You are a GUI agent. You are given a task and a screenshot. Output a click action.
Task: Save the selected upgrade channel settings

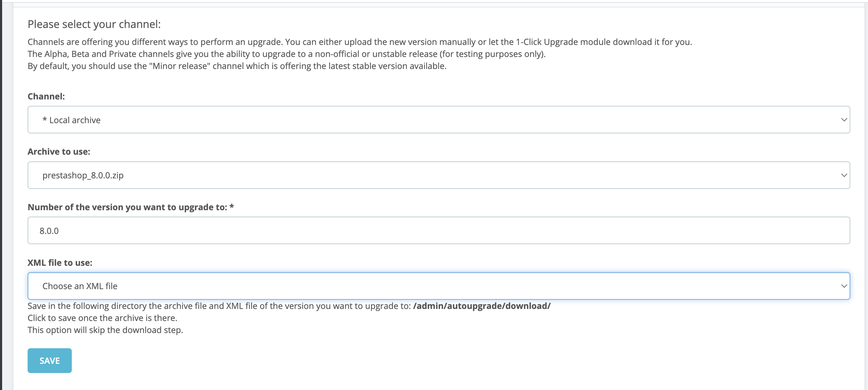[49, 360]
